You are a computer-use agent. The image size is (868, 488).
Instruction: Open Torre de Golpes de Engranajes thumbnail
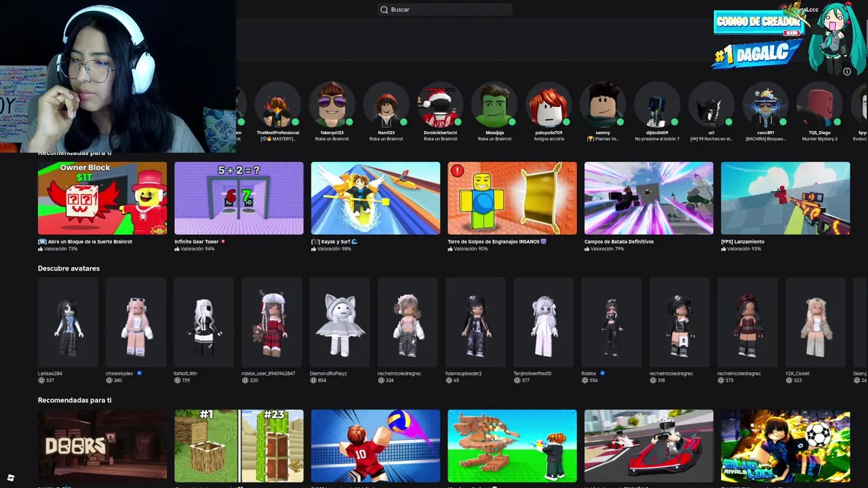click(512, 198)
